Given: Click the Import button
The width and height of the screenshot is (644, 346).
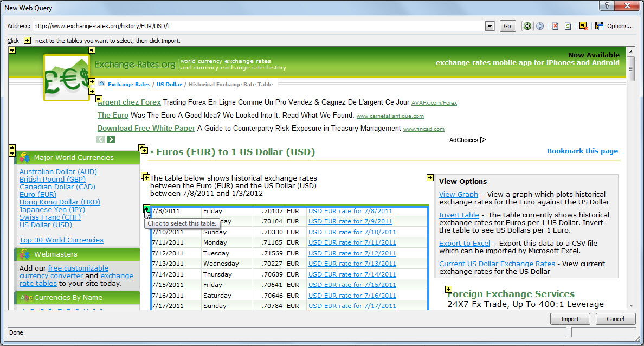Looking at the screenshot, I should 570,319.
